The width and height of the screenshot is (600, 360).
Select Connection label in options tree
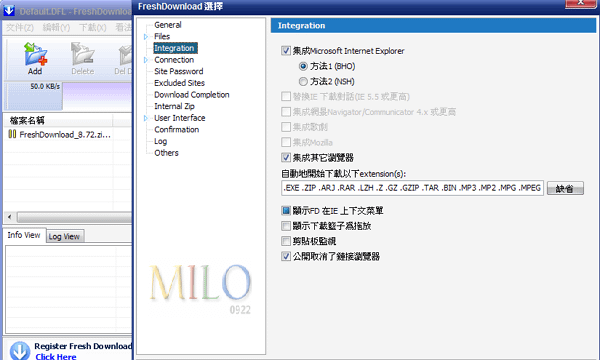tap(174, 60)
